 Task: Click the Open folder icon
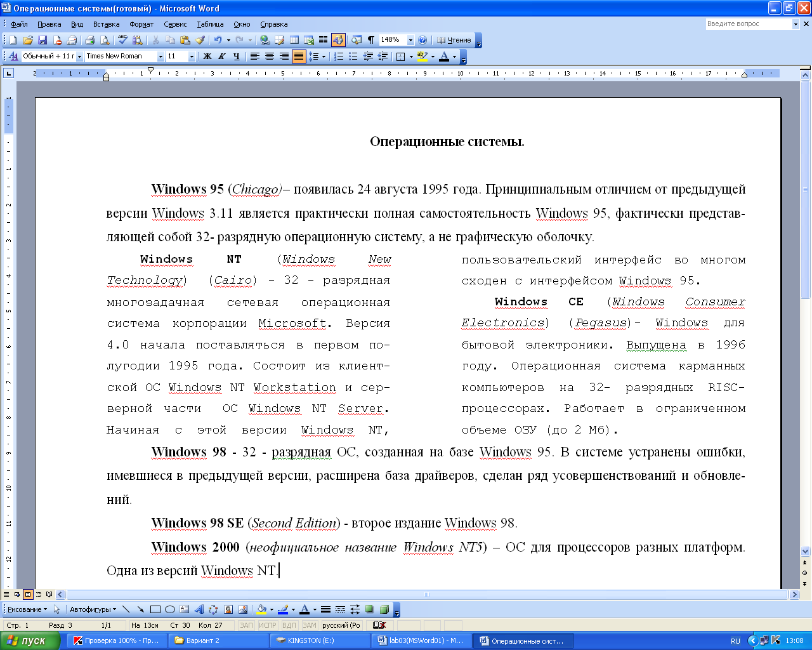point(28,40)
